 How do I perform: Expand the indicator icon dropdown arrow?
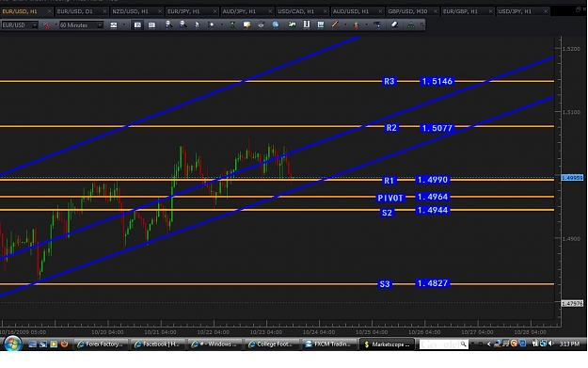coord(366,25)
